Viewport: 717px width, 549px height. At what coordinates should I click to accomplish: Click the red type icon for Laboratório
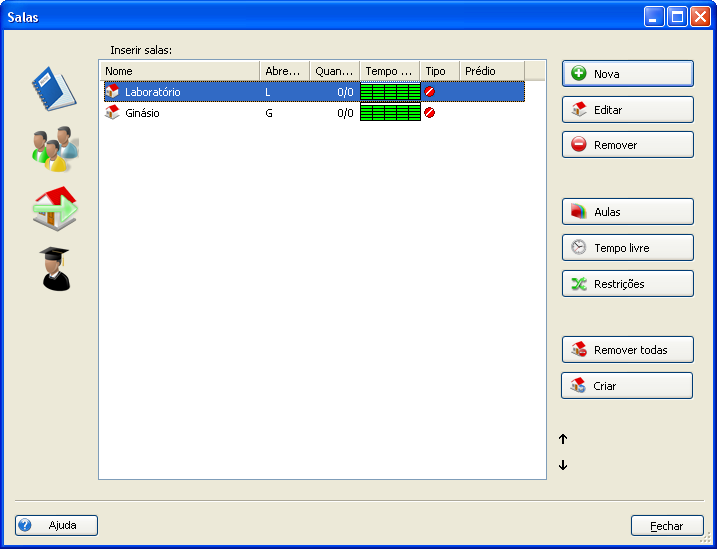[x=430, y=92]
